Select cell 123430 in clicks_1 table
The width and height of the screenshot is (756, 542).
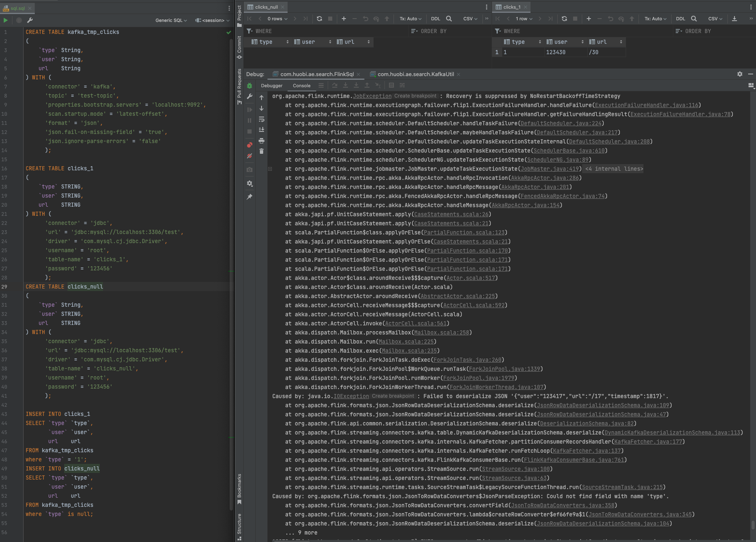565,52
